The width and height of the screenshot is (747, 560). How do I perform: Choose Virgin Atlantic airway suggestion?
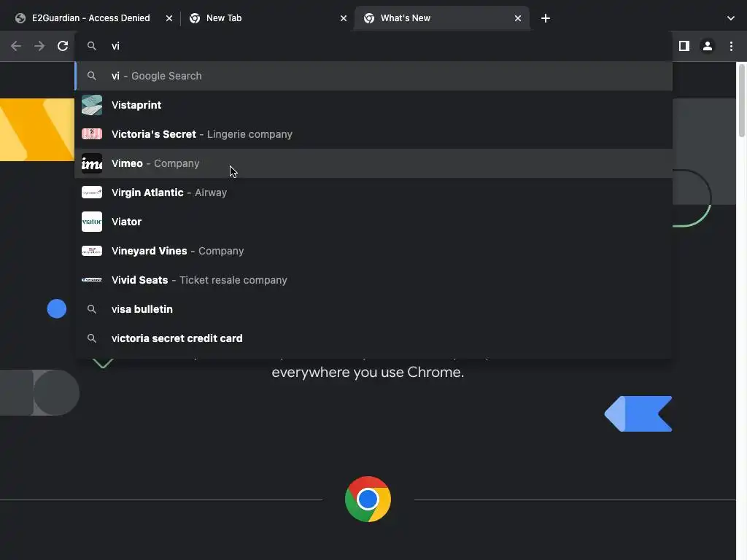(373, 192)
